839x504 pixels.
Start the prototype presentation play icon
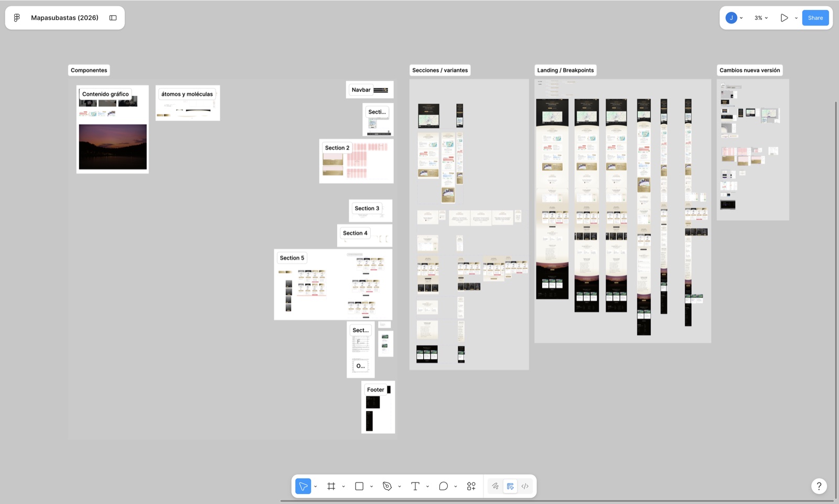(784, 18)
